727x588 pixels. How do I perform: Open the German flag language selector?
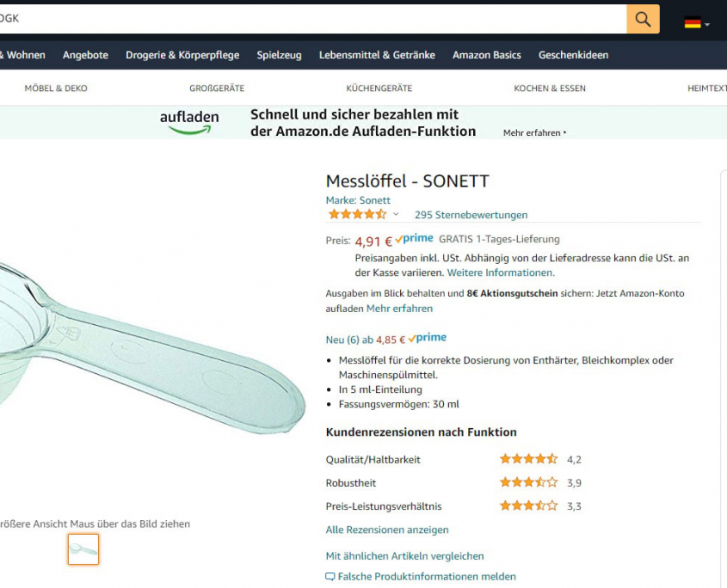[697, 22]
